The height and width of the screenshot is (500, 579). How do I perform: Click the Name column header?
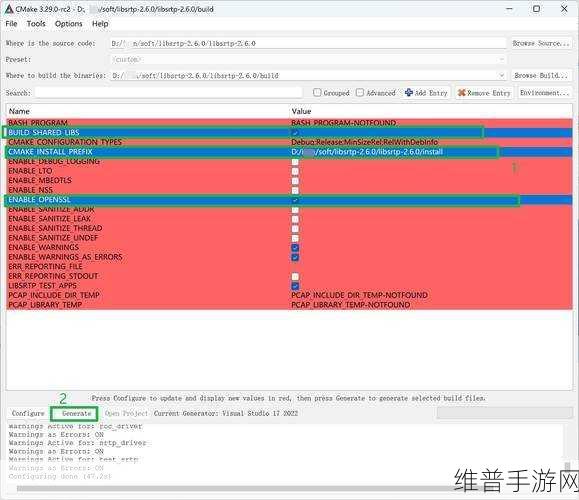[147, 111]
